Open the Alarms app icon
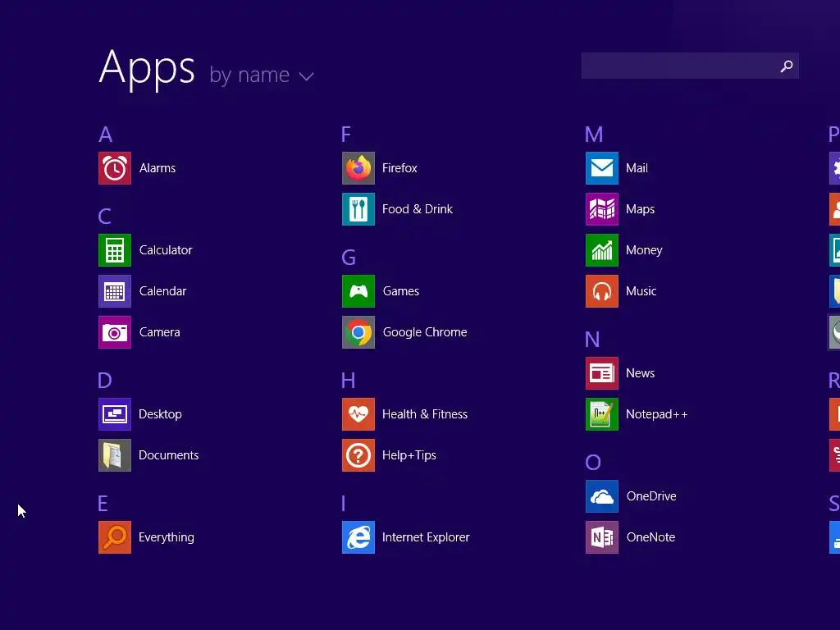 115,168
